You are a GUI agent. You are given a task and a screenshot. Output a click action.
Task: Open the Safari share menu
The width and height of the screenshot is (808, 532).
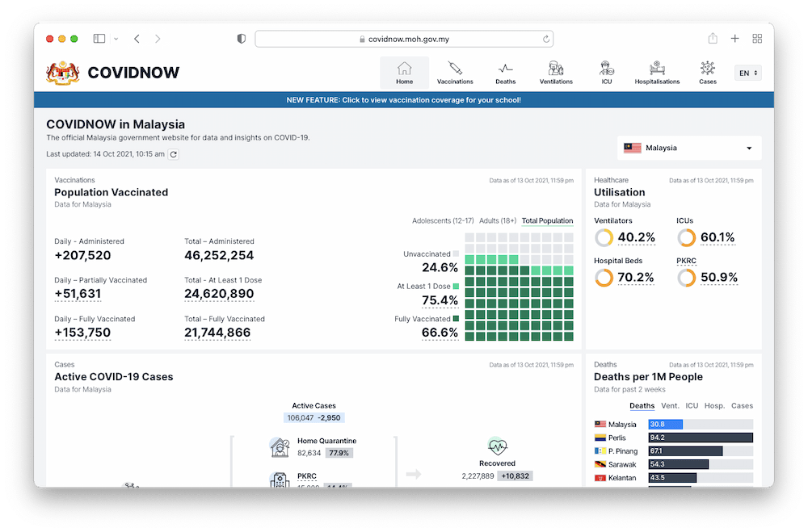[x=713, y=38]
